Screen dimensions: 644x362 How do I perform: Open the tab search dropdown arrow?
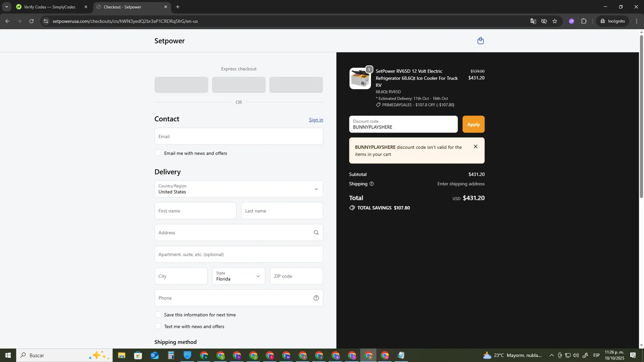point(6,7)
